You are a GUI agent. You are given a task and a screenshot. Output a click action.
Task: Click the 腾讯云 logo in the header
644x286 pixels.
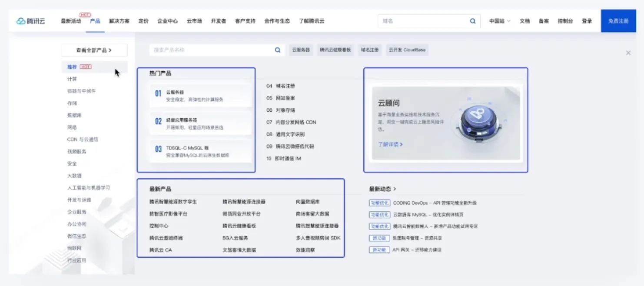31,21
